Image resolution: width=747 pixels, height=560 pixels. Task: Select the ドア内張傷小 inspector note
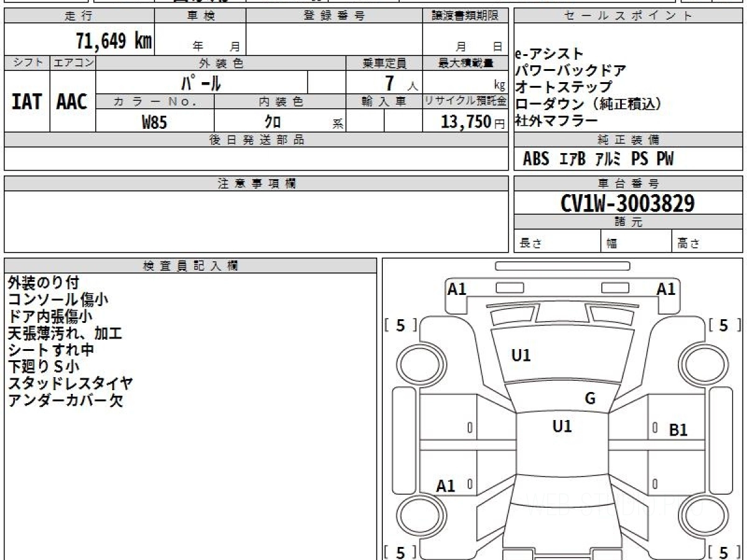[x=50, y=317]
